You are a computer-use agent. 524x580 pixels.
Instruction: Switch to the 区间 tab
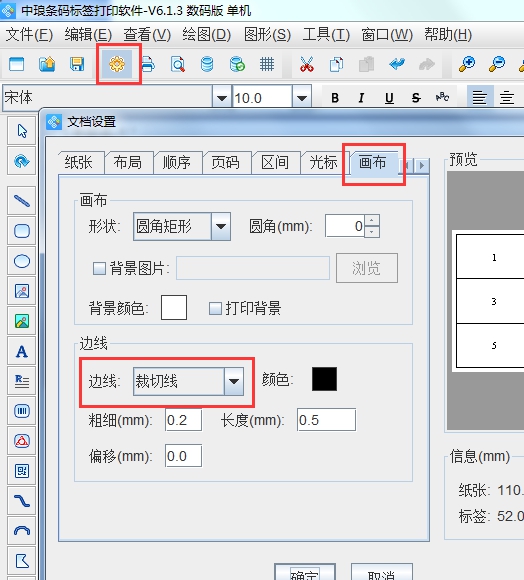point(276,162)
